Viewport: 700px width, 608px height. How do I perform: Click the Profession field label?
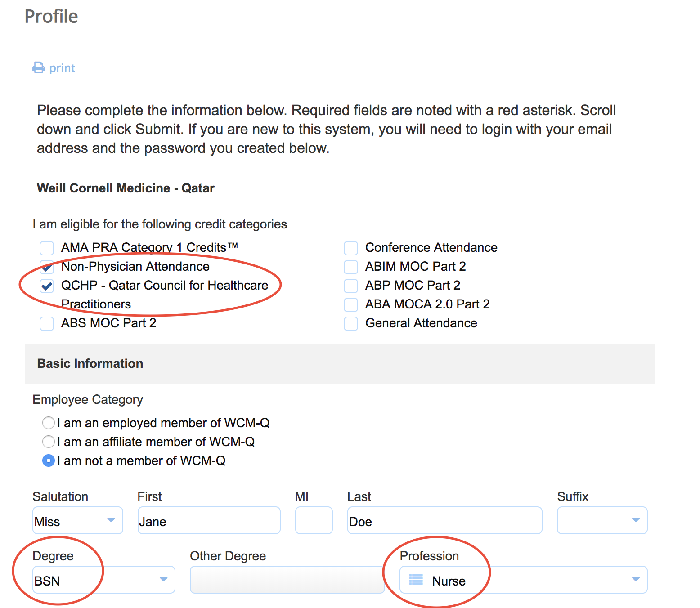point(429,556)
